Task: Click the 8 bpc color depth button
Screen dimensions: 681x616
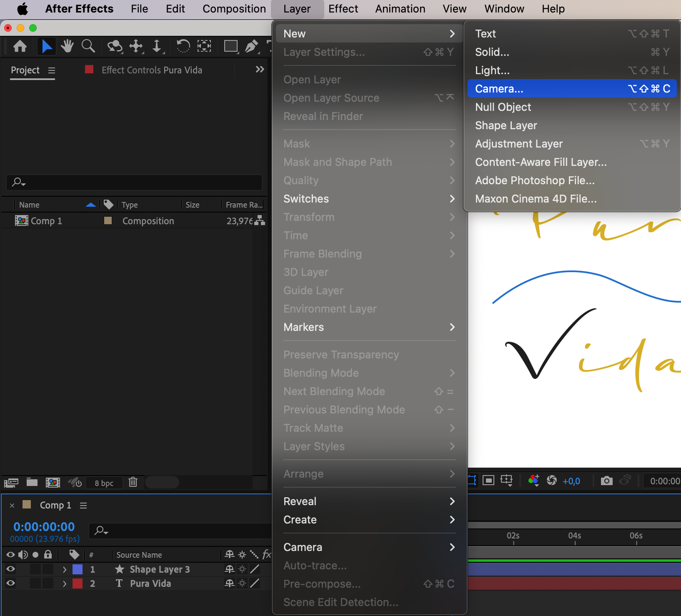Action: 104,483
